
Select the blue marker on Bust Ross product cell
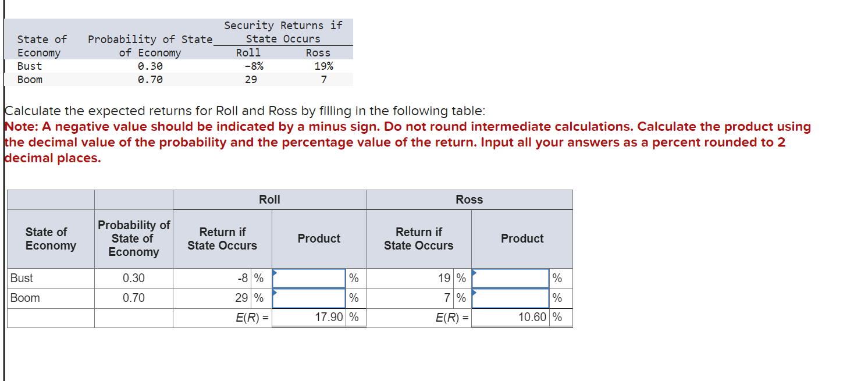pyautogui.click(x=473, y=272)
